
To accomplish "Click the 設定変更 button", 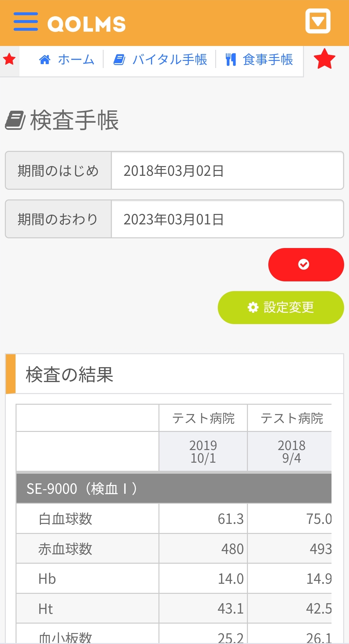I will (281, 307).
